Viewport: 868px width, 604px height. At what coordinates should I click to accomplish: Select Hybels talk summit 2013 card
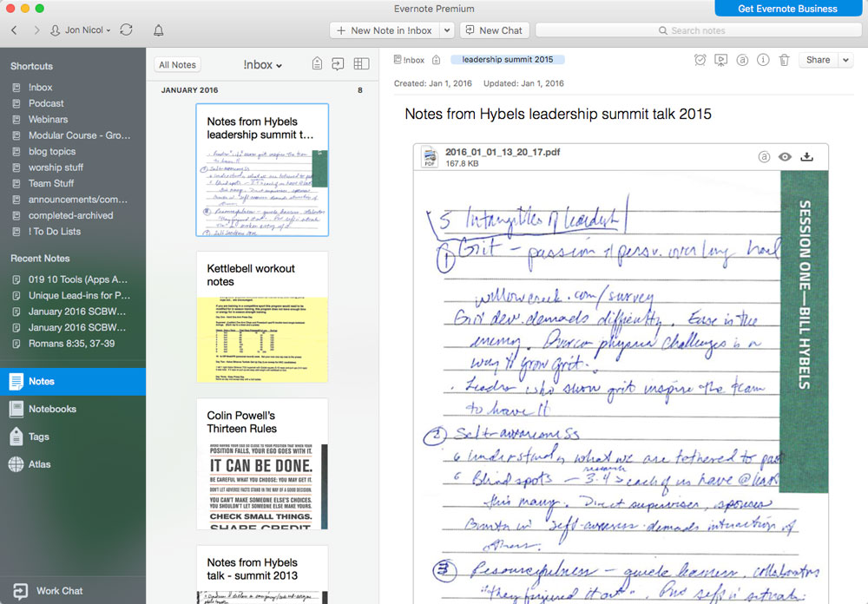262,574
